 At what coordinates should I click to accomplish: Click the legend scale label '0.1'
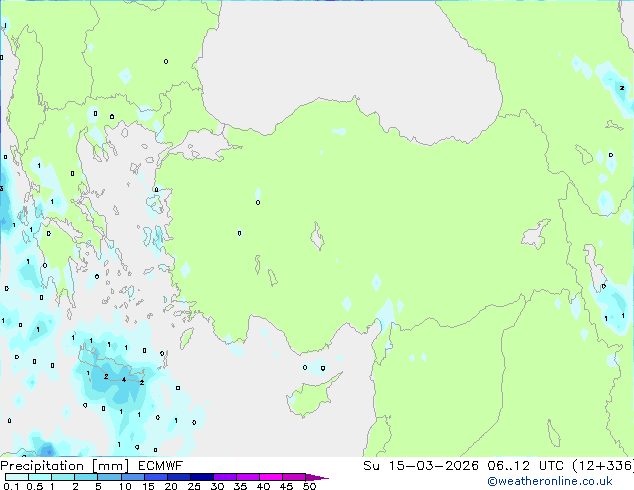tap(11, 486)
